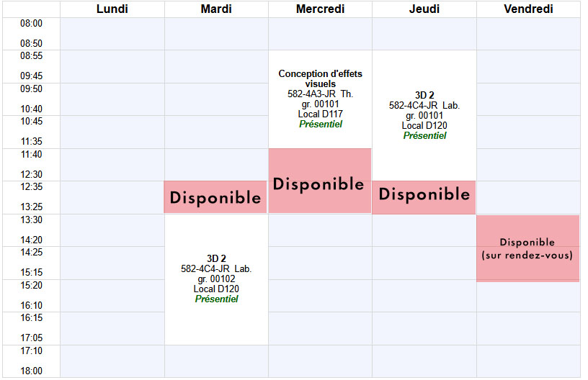Select the Mardi day header
The height and width of the screenshot is (380, 588).
(x=216, y=9)
